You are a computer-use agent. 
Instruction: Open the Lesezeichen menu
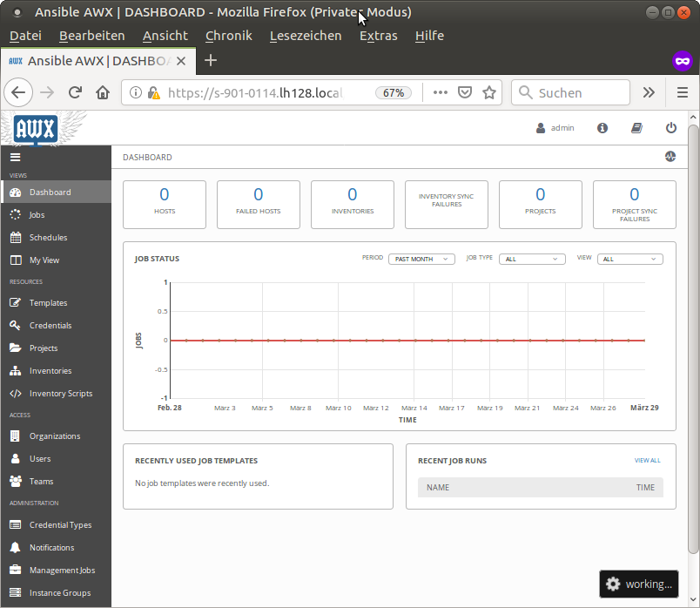pos(306,36)
